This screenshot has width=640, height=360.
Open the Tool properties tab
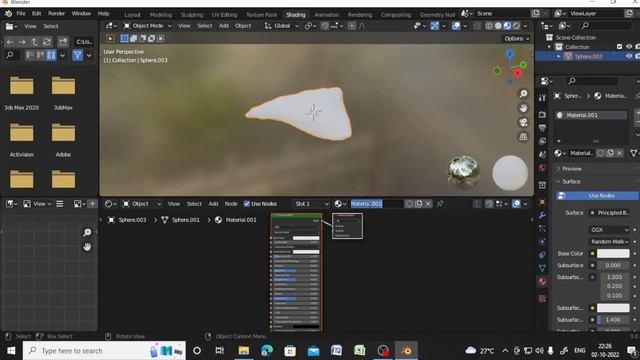coord(542,98)
